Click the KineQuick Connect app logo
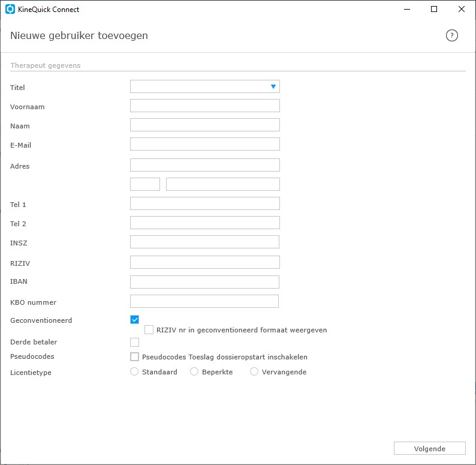This screenshot has height=465, width=476. point(10,9)
